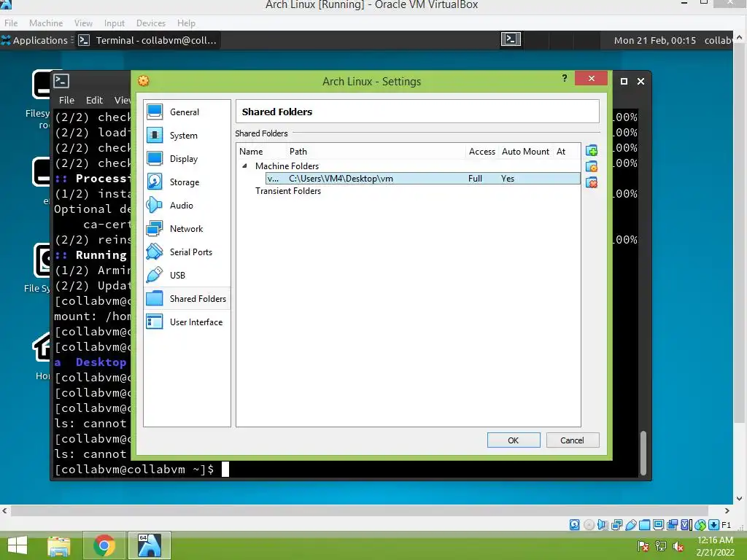Image resolution: width=747 pixels, height=560 pixels.
Task: Click the Remove shared folder icon
Action: pyautogui.click(x=592, y=182)
